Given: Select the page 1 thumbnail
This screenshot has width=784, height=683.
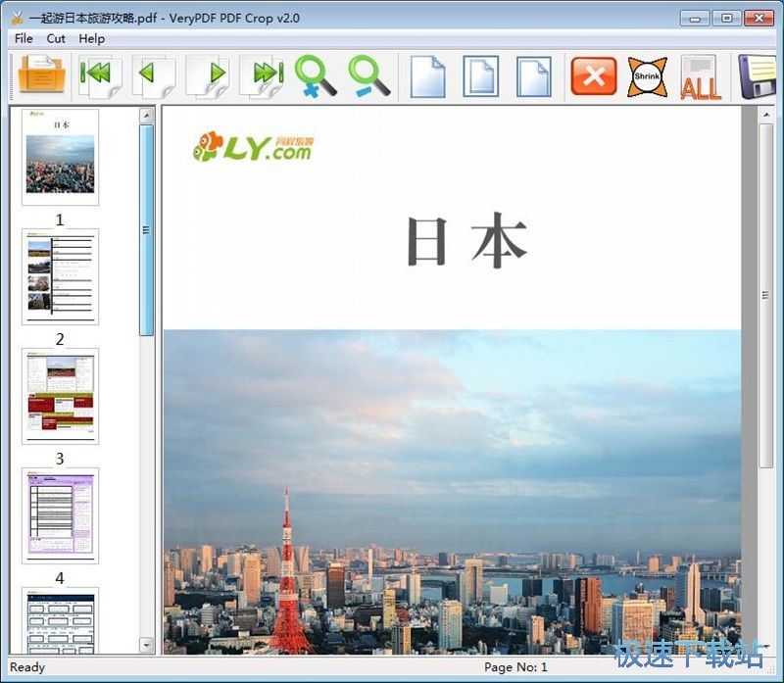Looking at the screenshot, I should (x=61, y=157).
